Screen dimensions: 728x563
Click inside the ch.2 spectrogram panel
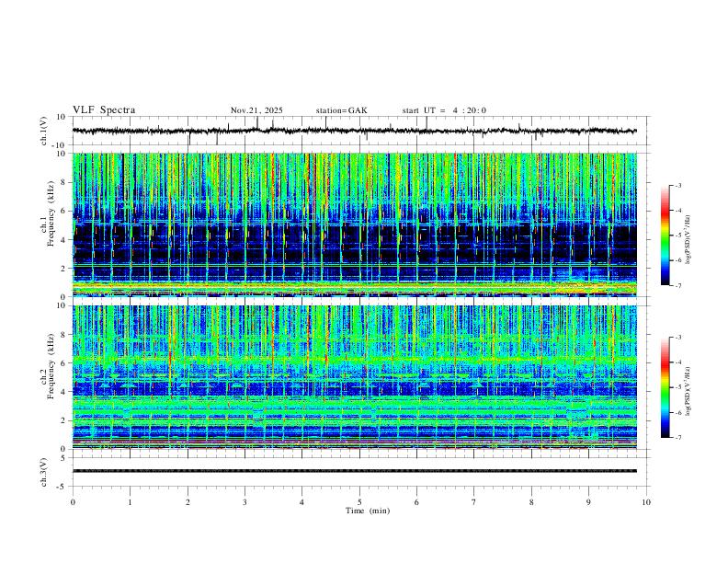354,377
